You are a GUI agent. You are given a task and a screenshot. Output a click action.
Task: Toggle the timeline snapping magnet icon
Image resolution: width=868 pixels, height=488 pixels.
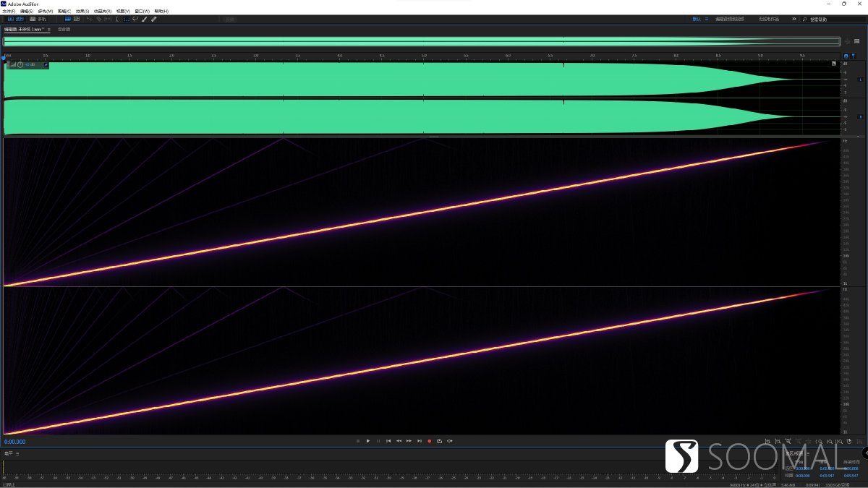click(846, 56)
